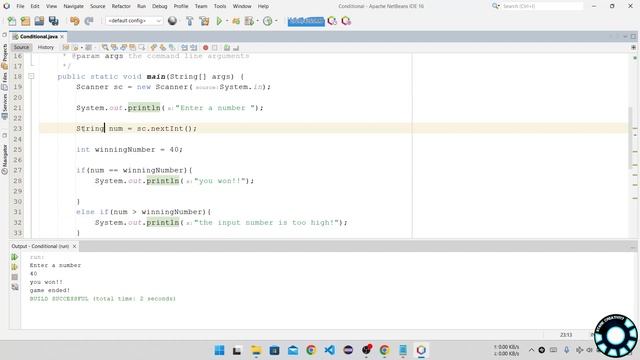Click the Profile Project icon
Screen dimensions: 640x360
pyautogui.click(x=249, y=21)
